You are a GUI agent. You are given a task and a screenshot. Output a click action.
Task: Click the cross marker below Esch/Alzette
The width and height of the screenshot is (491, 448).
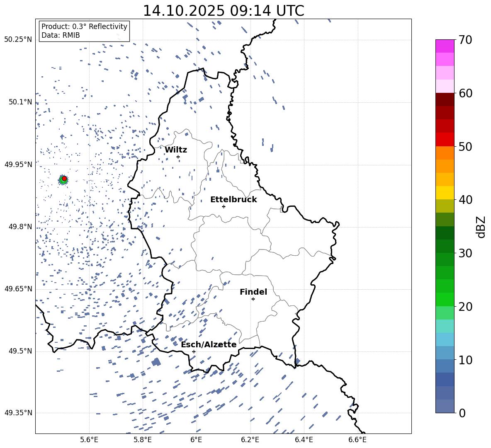pyautogui.click(x=194, y=351)
